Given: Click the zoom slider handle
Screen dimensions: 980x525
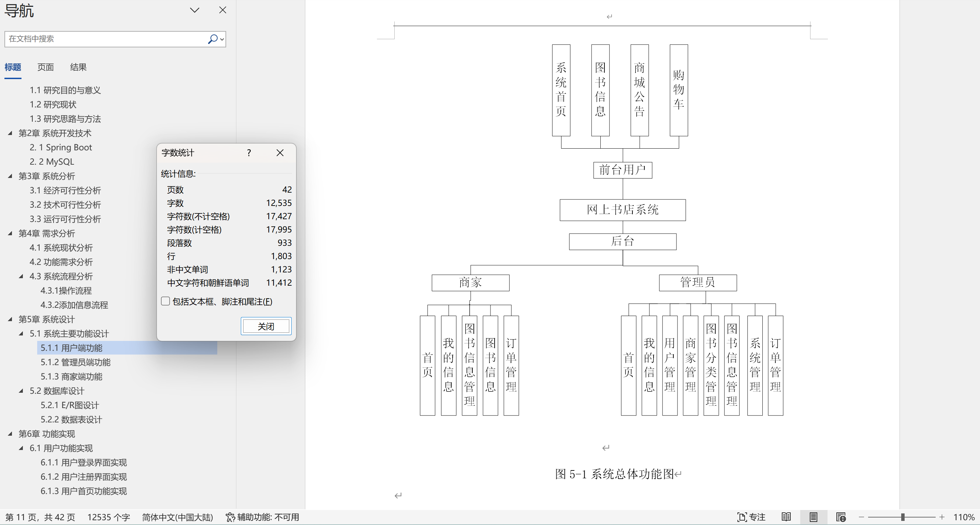Looking at the screenshot, I should click(x=903, y=517).
